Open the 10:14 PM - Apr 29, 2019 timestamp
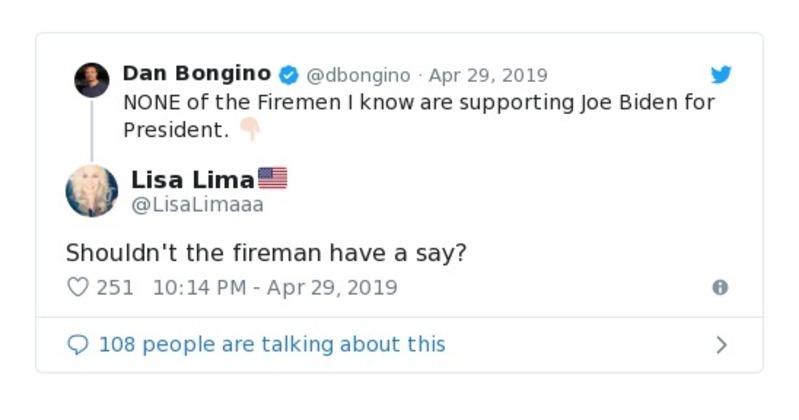This screenshot has height=420, width=799. pos(275,288)
